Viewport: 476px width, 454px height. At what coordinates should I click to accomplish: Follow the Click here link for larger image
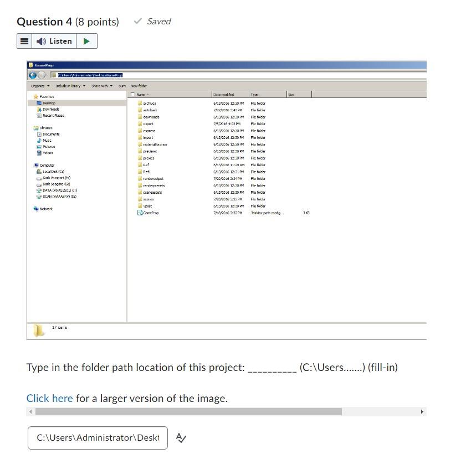pyautogui.click(x=49, y=398)
